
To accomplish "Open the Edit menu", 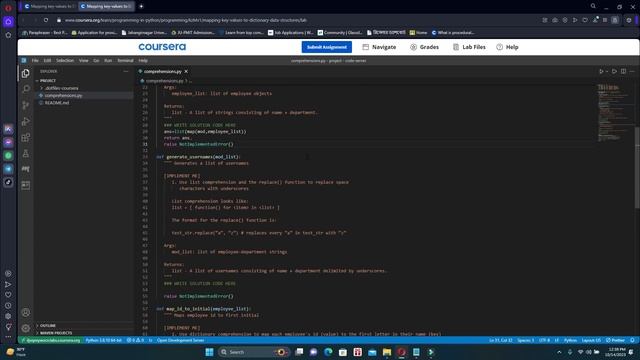I will click(x=47, y=60).
